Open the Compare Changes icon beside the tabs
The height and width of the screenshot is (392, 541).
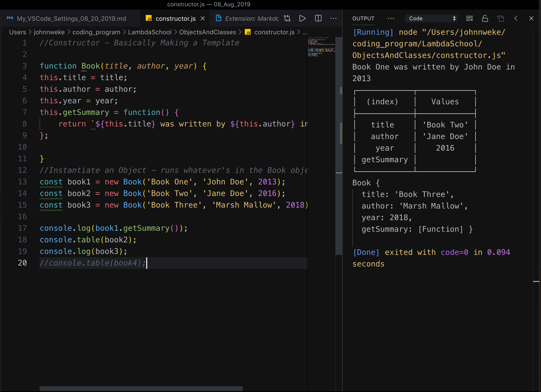(x=287, y=18)
